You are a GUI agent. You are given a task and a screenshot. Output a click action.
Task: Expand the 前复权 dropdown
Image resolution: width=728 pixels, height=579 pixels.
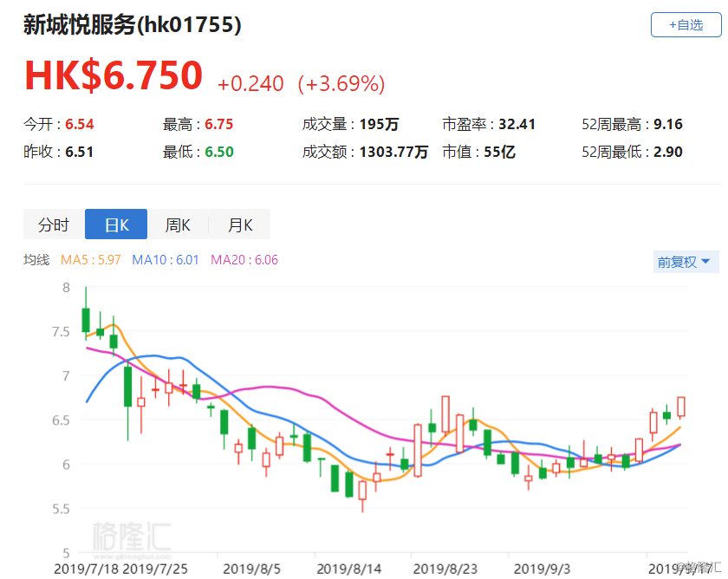pos(686,262)
